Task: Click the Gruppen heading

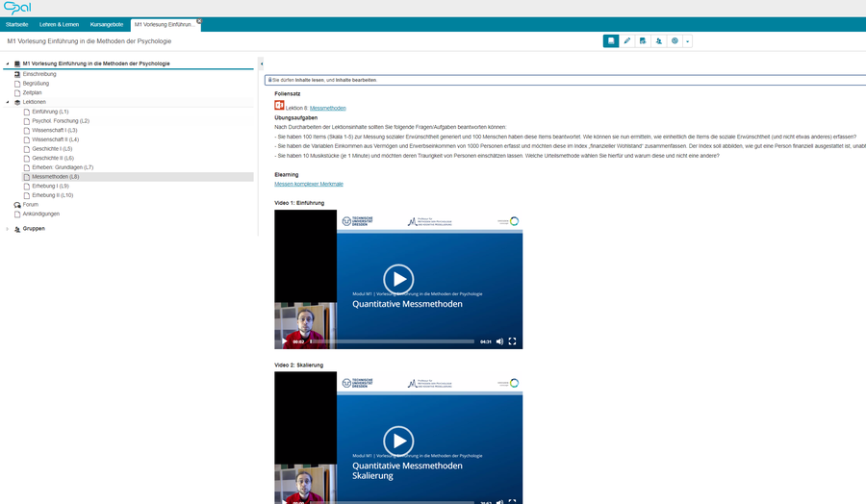Action: click(34, 229)
